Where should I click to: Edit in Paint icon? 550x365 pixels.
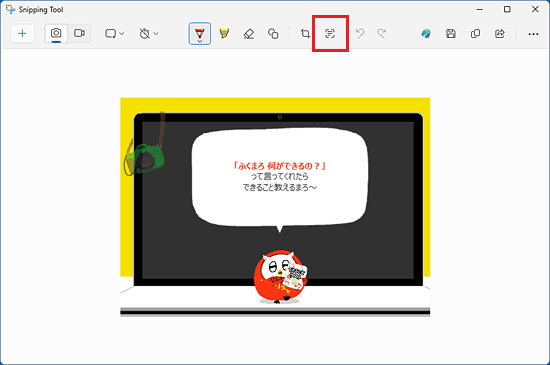point(426,34)
